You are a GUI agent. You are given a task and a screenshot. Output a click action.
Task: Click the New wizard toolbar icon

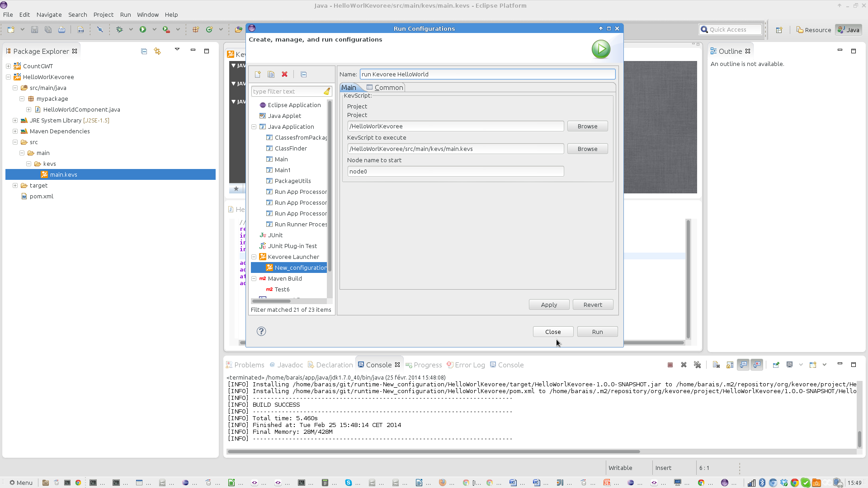[11, 30]
